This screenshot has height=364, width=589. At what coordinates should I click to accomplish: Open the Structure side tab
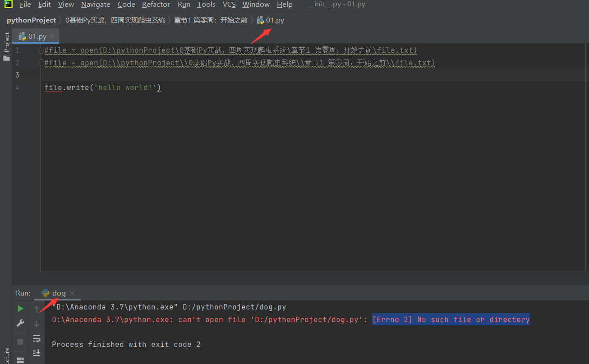coord(7,355)
